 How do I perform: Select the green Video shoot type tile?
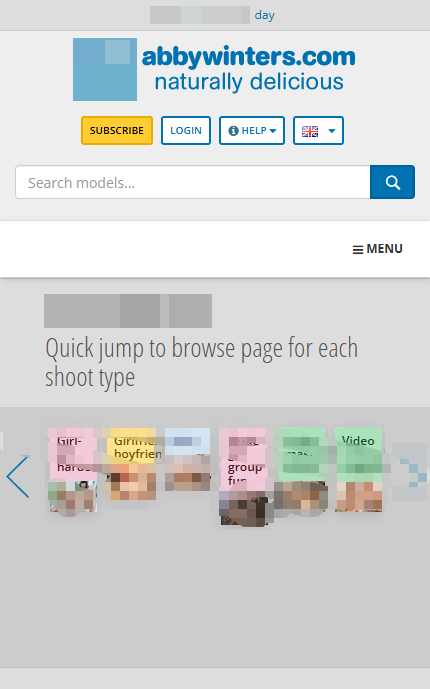[359, 470]
